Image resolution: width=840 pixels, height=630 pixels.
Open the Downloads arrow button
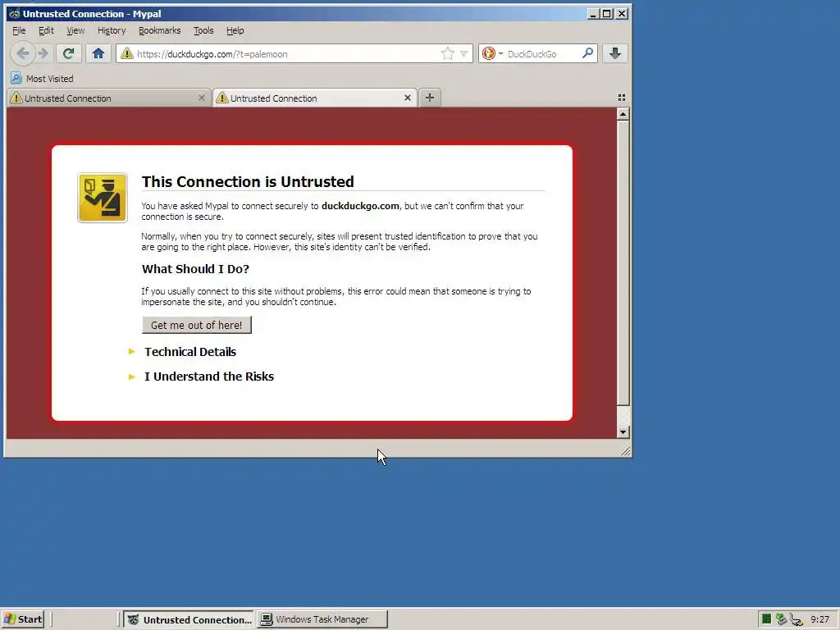click(x=615, y=53)
